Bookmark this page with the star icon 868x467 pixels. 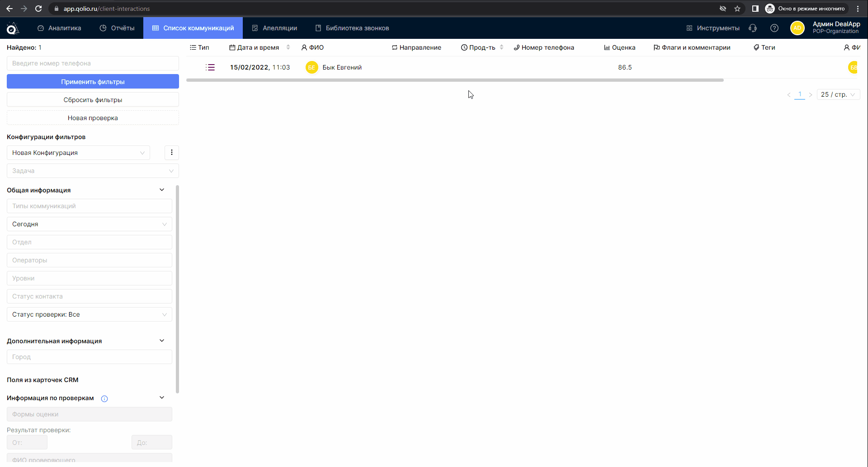[737, 9]
